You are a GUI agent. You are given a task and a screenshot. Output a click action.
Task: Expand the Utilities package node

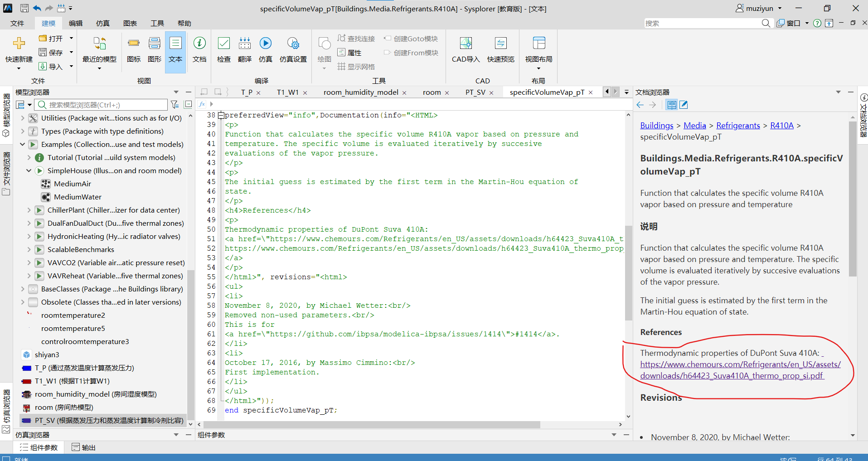[x=23, y=118]
